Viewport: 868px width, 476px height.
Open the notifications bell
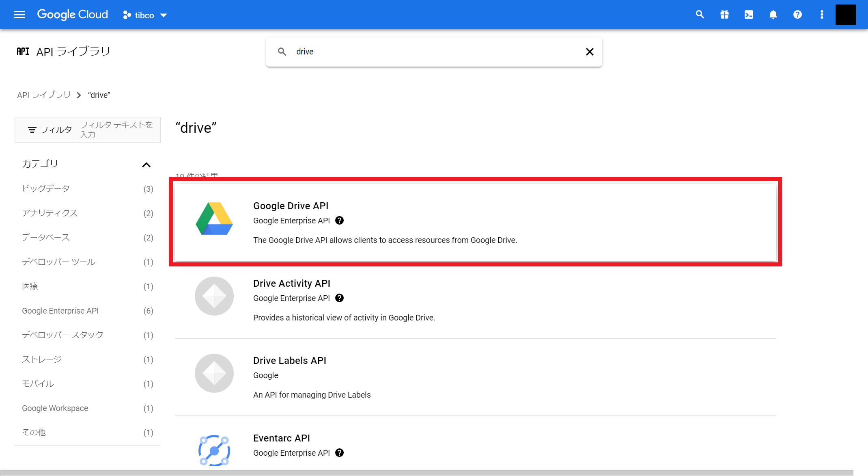(773, 15)
